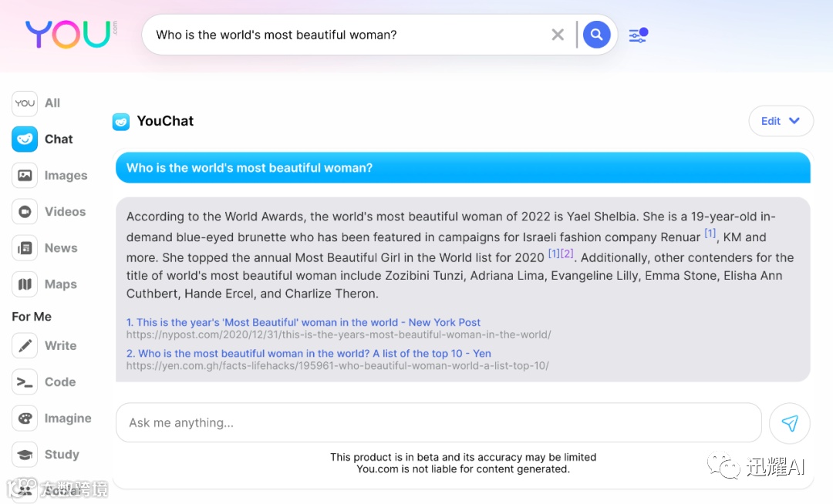The height and width of the screenshot is (504, 833).
Task: Switch to the Videos tab
Action: pos(65,212)
